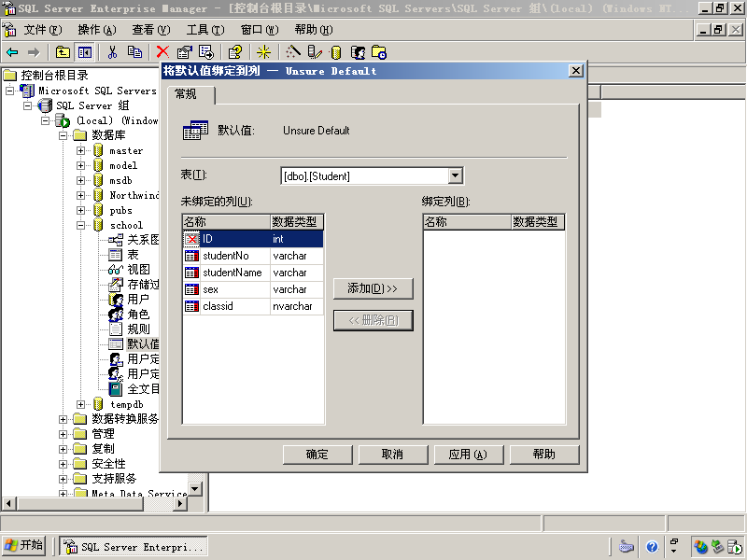
Task: Select the studentName column row
Action: coord(253,273)
